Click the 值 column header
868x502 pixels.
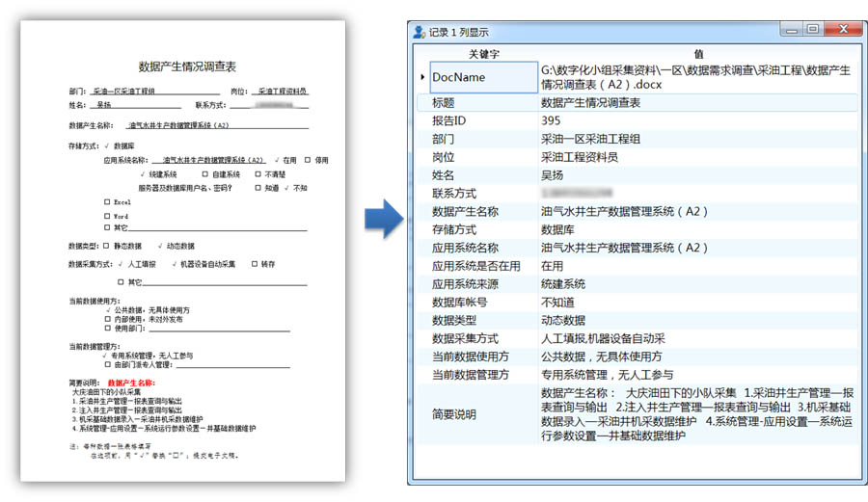(698, 54)
